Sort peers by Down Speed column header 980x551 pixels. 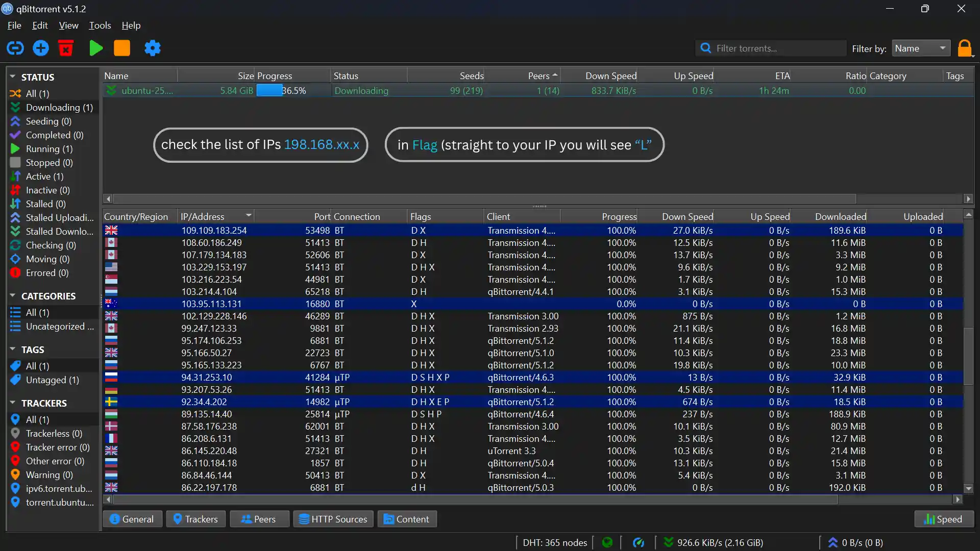tap(675, 216)
